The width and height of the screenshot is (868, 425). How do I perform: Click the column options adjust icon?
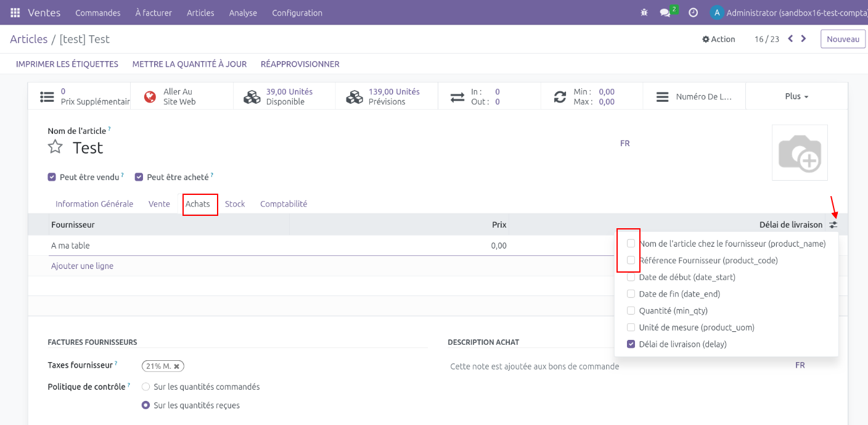point(833,225)
